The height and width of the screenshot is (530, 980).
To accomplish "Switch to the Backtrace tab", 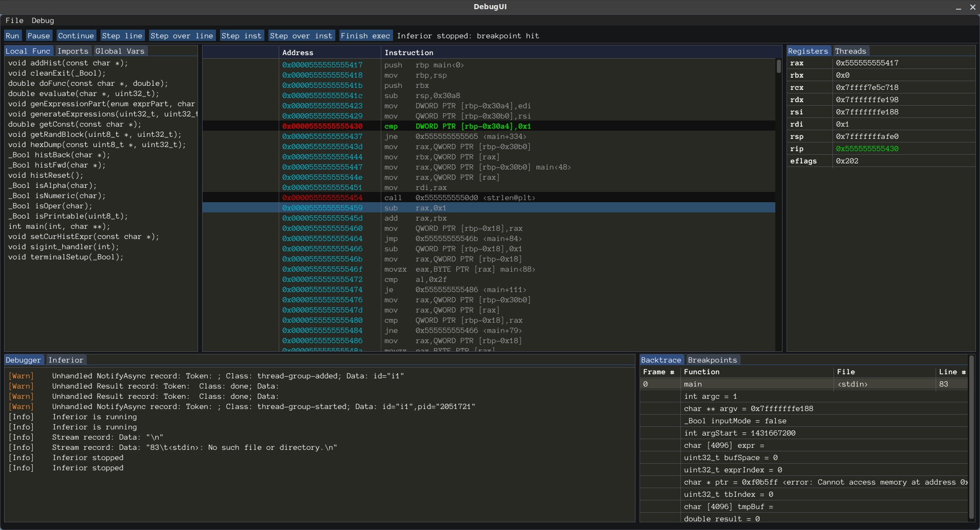I will pos(661,360).
